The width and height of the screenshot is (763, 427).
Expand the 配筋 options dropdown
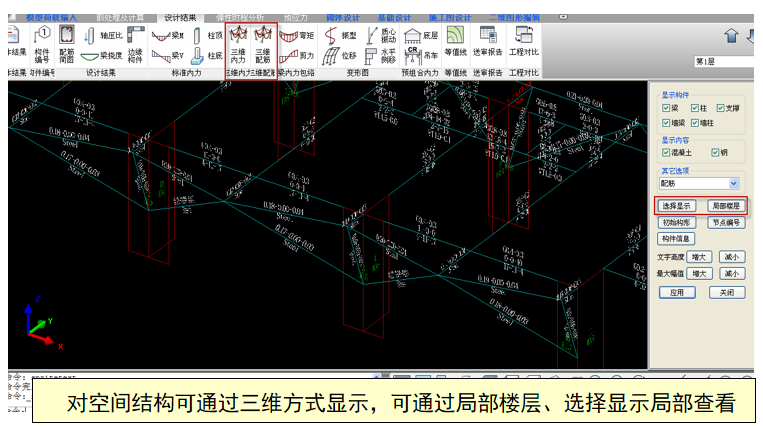pyautogui.click(x=734, y=183)
